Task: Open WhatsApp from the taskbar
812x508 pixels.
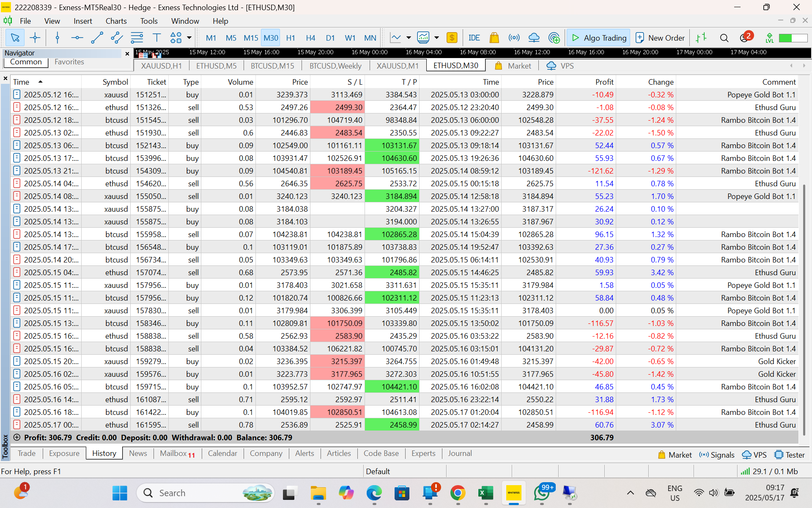Action: point(542,493)
